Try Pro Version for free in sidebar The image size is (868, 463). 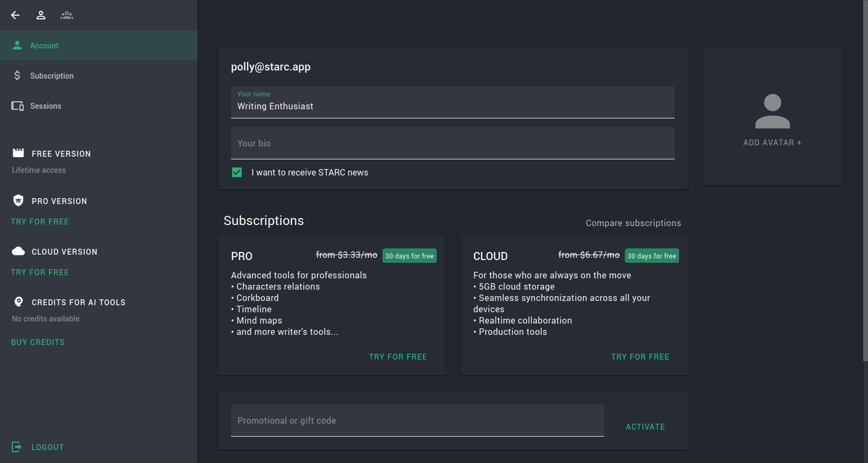pos(40,222)
